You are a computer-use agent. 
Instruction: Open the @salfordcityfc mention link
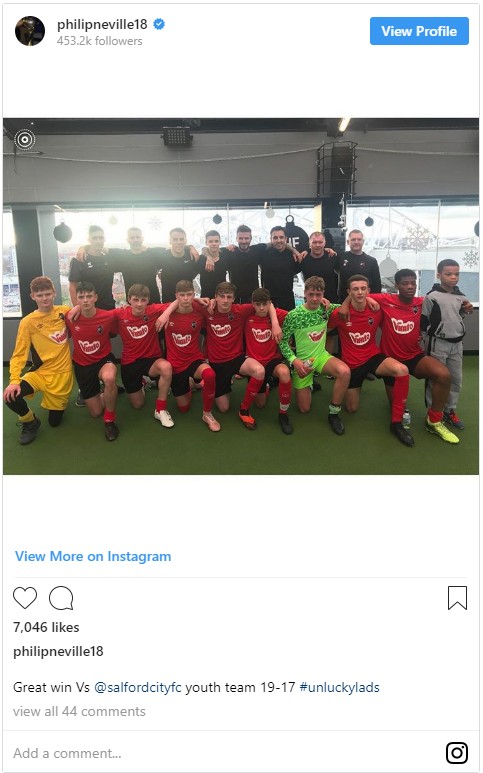click(x=138, y=687)
